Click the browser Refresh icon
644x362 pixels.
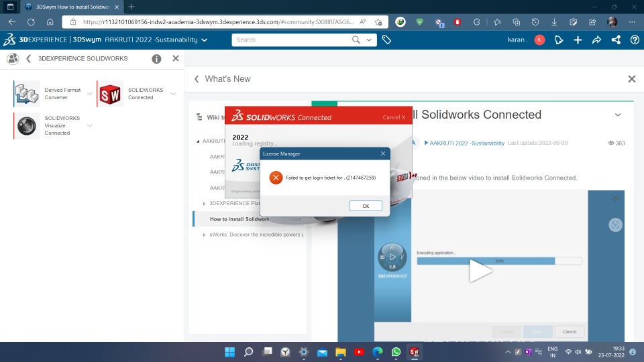point(31,22)
